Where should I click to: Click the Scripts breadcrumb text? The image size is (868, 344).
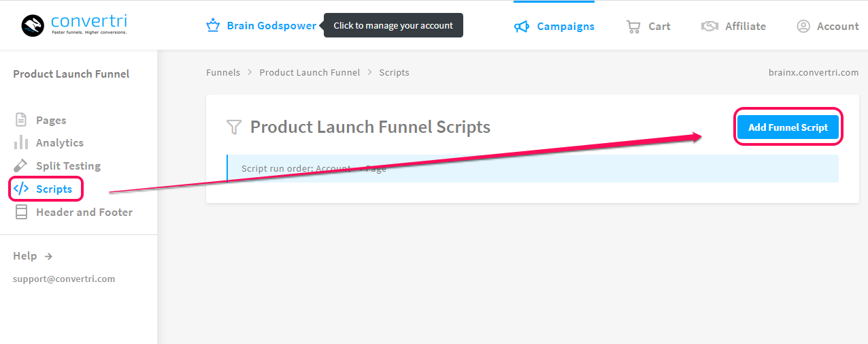pyautogui.click(x=394, y=72)
